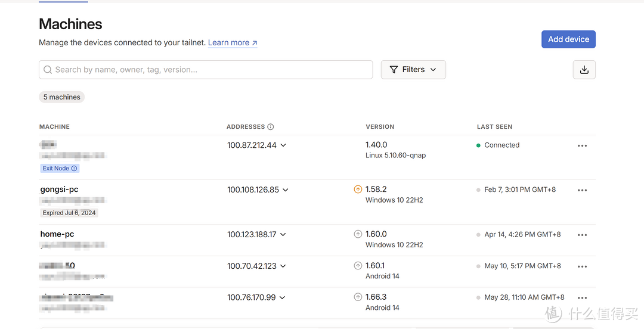Screen dimensions: 644x329
Task: Open the Filters dropdown
Action: coord(413,70)
